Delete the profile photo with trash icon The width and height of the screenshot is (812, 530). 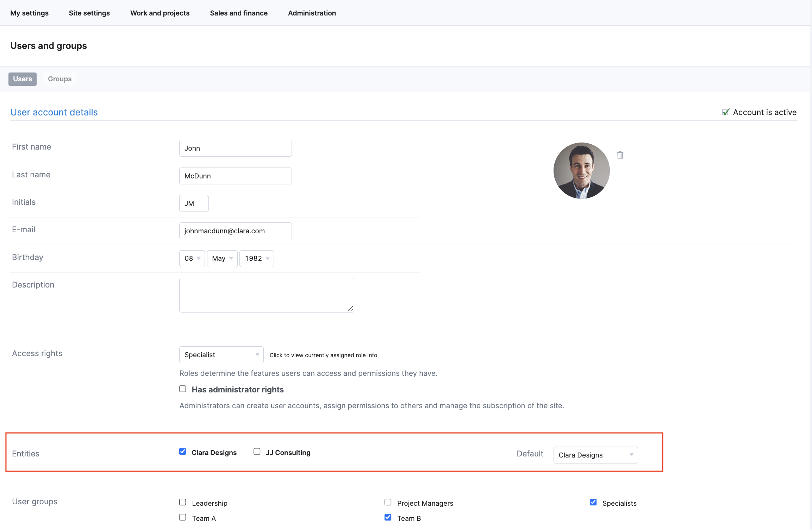[620, 155]
